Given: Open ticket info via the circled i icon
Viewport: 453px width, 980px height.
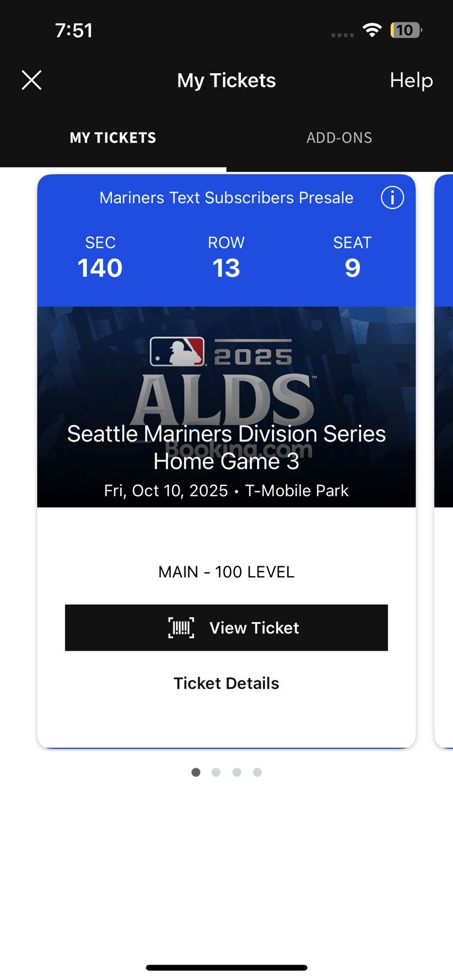Looking at the screenshot, I should click(x=392, y=198).
